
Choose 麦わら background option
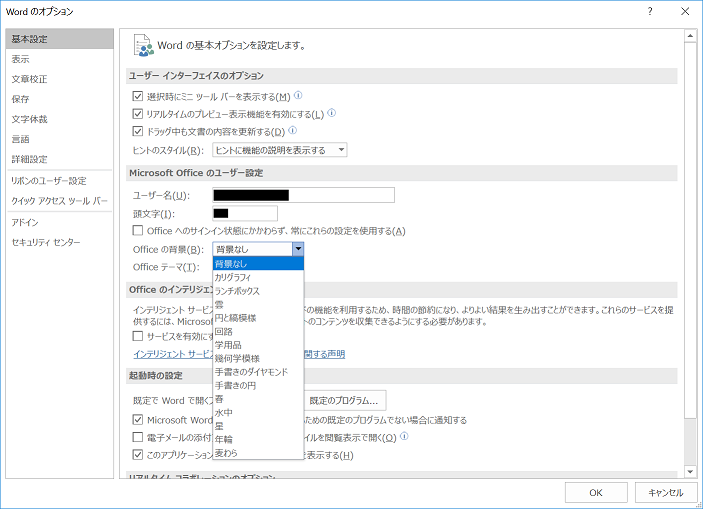[x=258, y=452]
